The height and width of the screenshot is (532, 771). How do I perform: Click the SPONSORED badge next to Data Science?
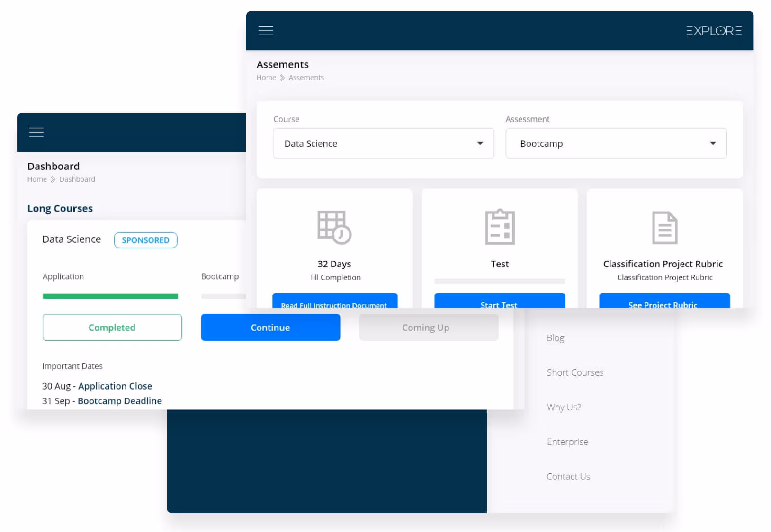[145, 240]
